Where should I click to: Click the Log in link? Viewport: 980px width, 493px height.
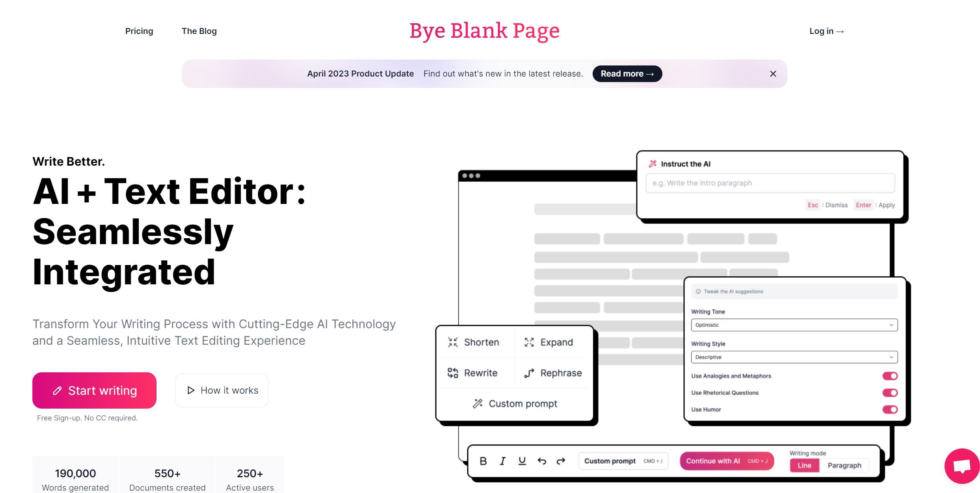coord(827,30)
